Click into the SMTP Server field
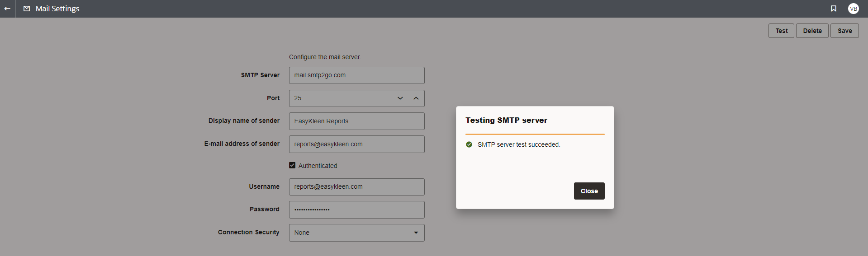 pyautogui.click(x=357, y=75)
